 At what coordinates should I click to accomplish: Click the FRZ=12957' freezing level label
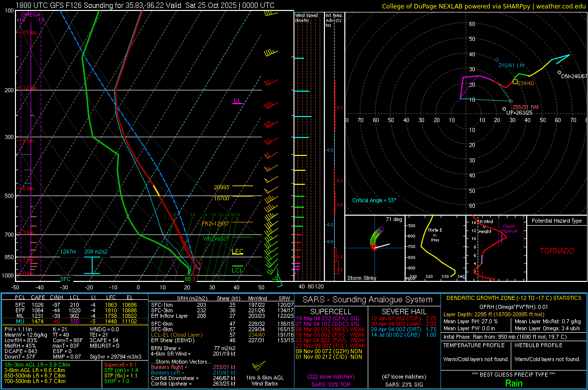(x=216, y=224)
